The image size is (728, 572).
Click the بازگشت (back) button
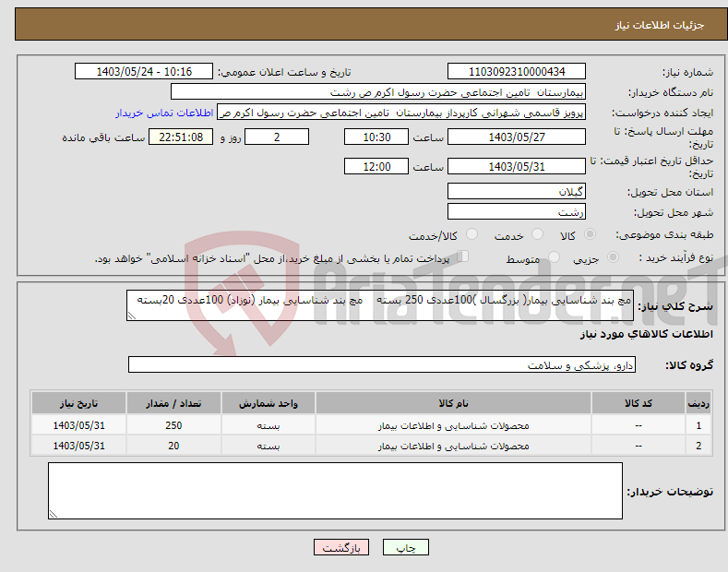point(341,547)
